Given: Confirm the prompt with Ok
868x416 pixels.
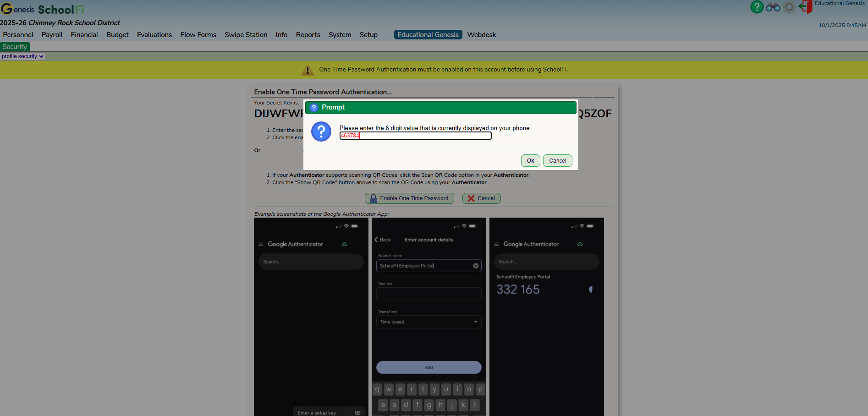Looking at the screenshot, I should point(530,161).
